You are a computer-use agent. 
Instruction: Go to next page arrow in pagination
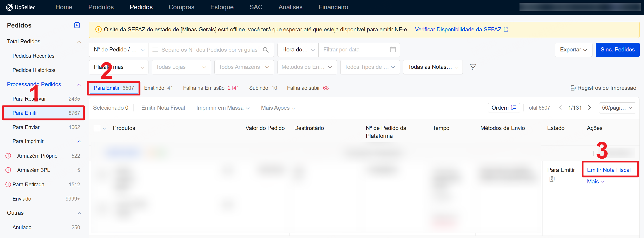coord(589,108)
